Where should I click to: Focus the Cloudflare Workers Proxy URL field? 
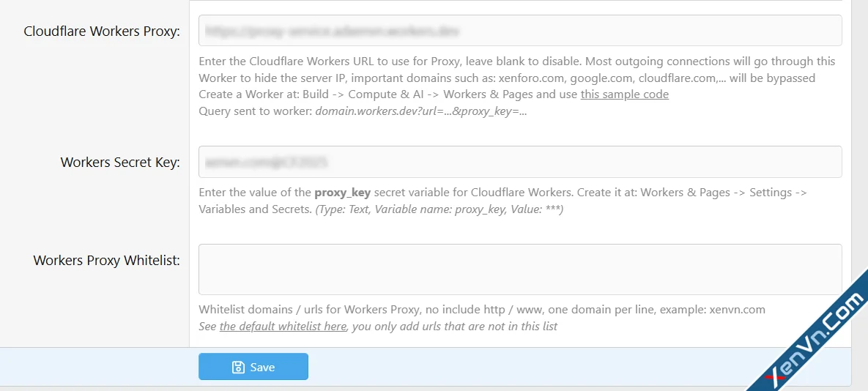pos(519,31)
